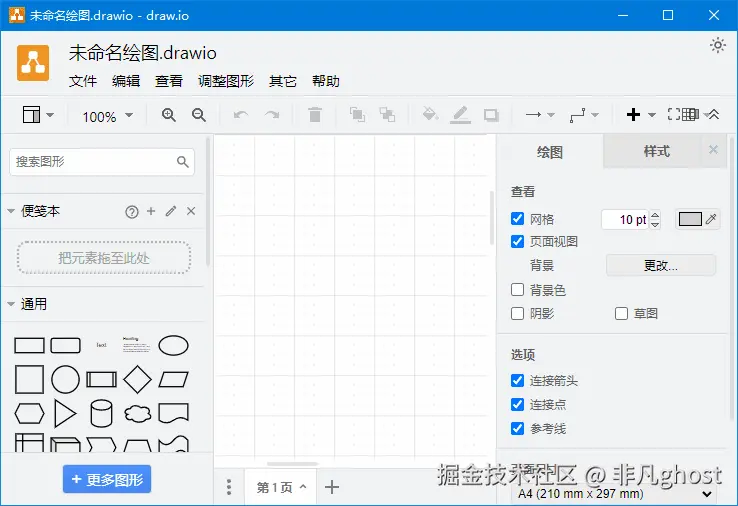Toggle fullscreen mode icon

(x=674, y=114)
